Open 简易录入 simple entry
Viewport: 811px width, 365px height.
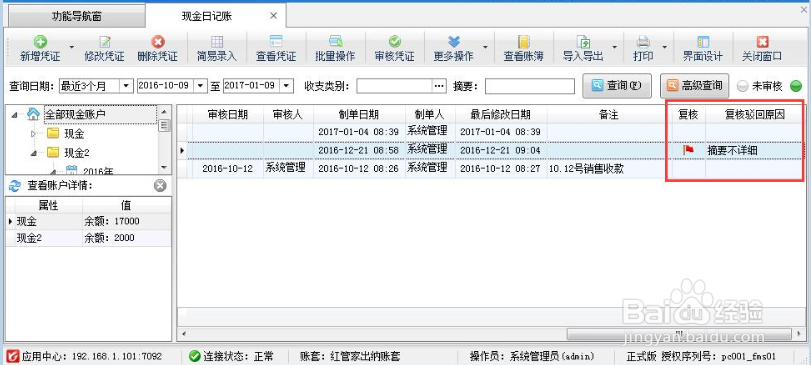[x=217, y=48]
